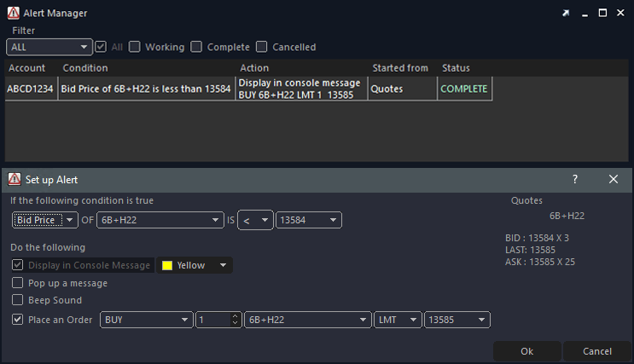Click the BID : 13584 X 3 quote

click(537, 238)
